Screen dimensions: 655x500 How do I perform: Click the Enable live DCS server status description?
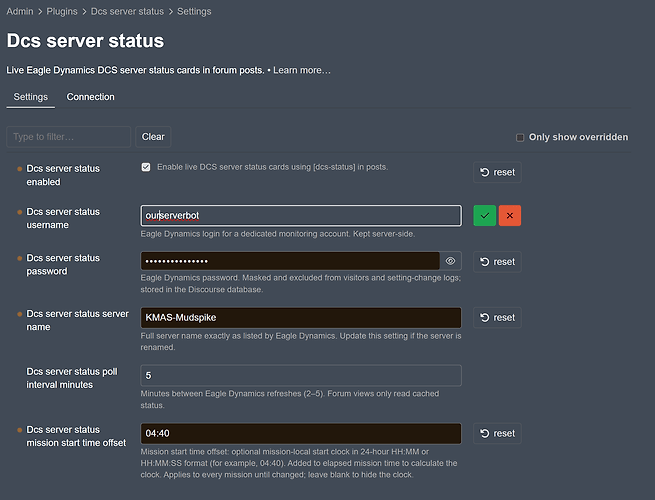tap(272, 167)
